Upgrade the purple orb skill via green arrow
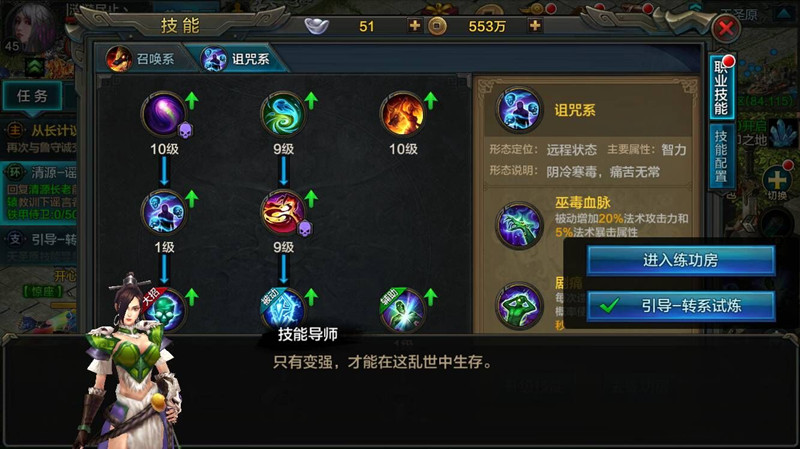This screenshot has width=800, height=449. click(x=192, y=101)
